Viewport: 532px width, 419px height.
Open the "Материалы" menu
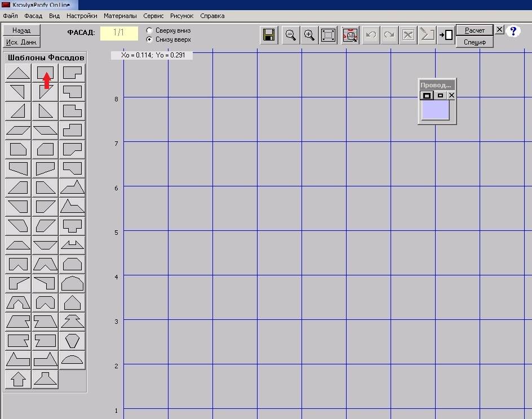(x=120, y=16)
